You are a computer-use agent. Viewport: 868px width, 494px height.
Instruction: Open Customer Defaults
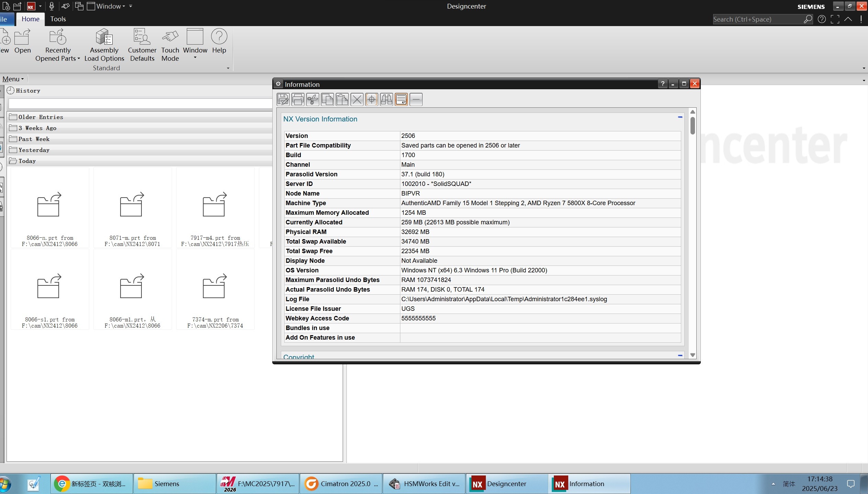(x=142, y=45)
